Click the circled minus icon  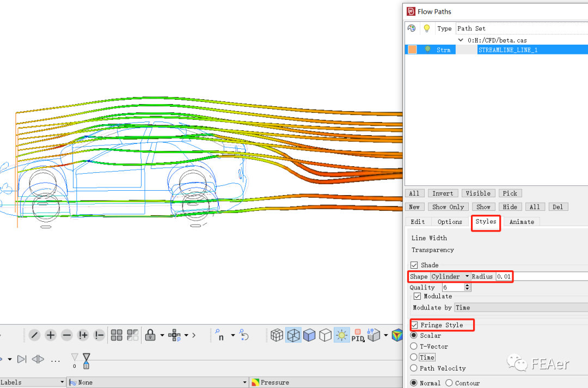tap(66, 335)
